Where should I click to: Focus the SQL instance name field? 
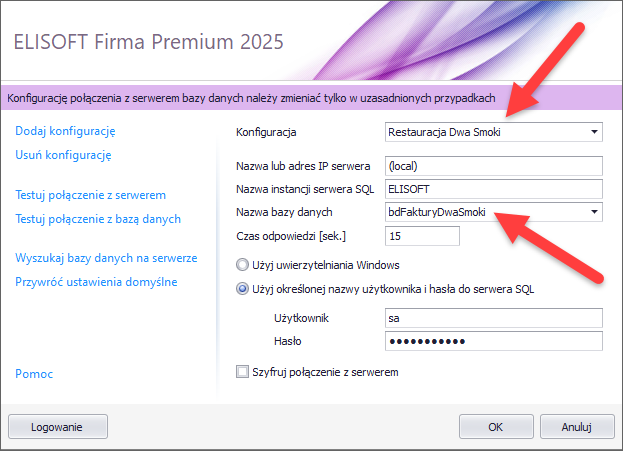tap(493, 188)
